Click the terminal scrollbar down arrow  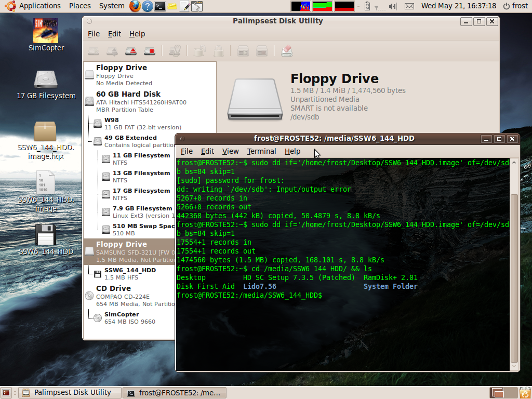click(514, 366)
